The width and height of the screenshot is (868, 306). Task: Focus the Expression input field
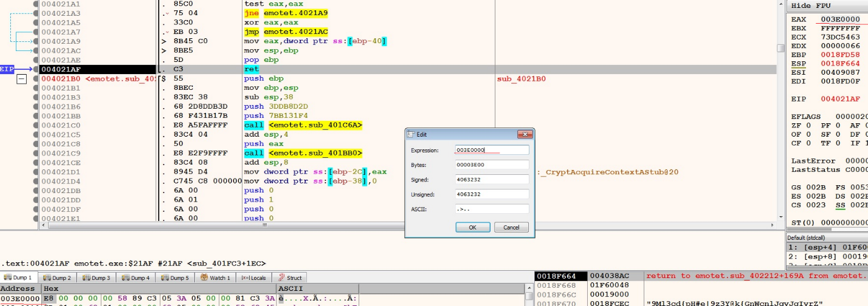tap(492, 149)
